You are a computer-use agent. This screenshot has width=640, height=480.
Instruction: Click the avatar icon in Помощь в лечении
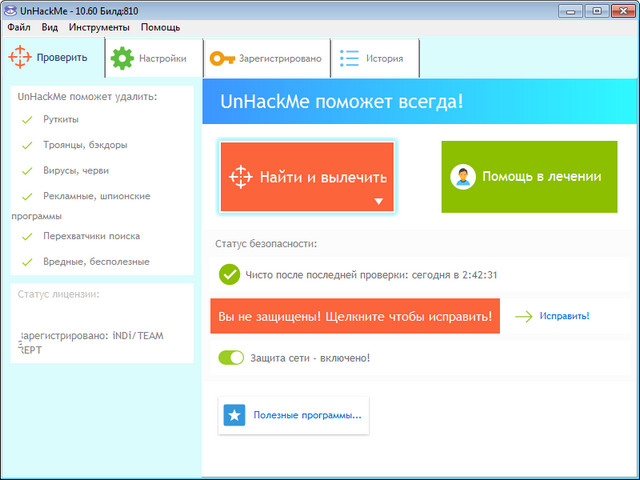463,177
